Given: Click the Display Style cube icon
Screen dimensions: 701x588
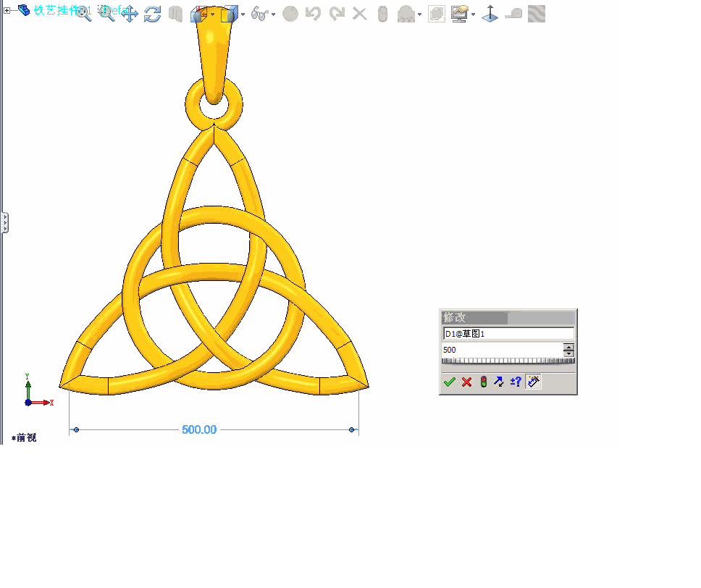Looking at the screenshot, I should pos(230,14).
